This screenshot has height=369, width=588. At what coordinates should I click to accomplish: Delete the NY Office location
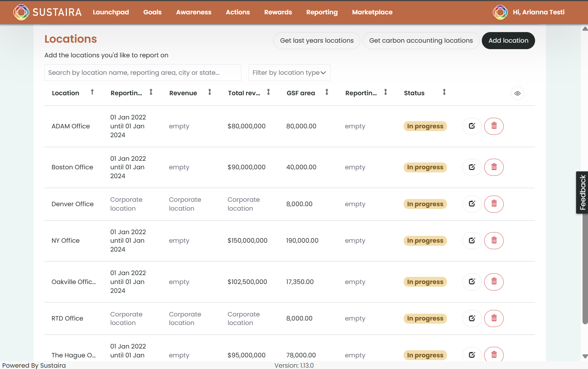pos(494,241)
